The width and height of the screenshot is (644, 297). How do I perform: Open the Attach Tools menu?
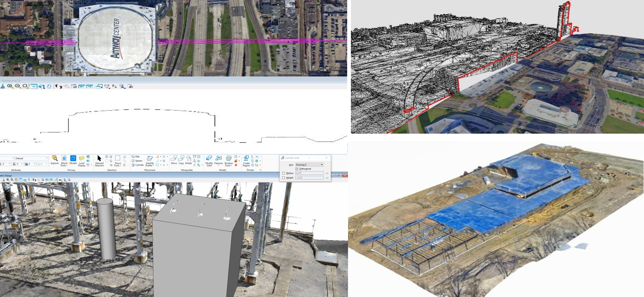(64, 160)
